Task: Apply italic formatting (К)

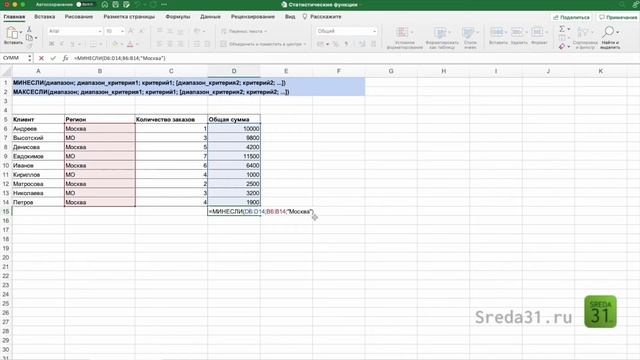Action: coord(62,44)
